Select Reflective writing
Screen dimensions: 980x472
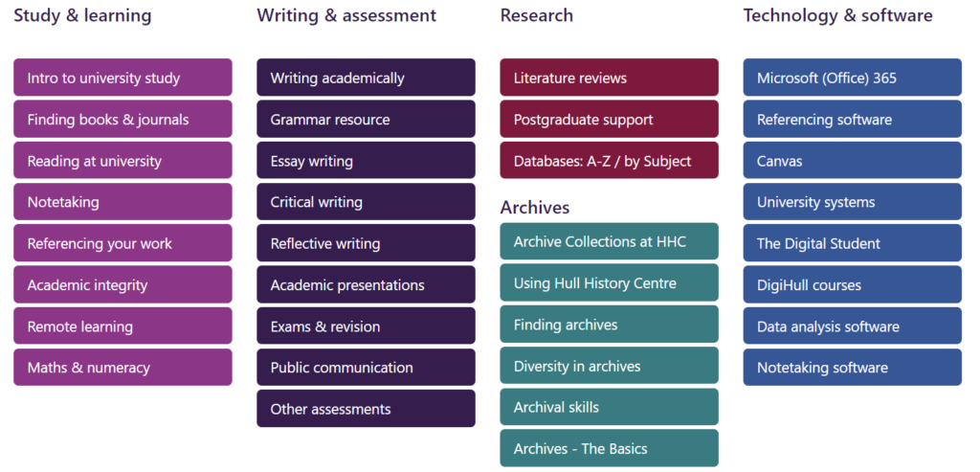click(366, 243)
